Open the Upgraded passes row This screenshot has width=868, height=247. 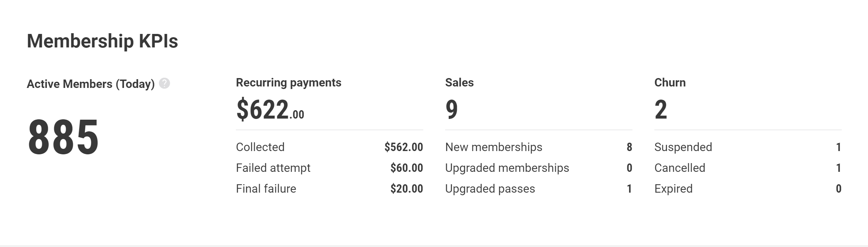(539, 189)
